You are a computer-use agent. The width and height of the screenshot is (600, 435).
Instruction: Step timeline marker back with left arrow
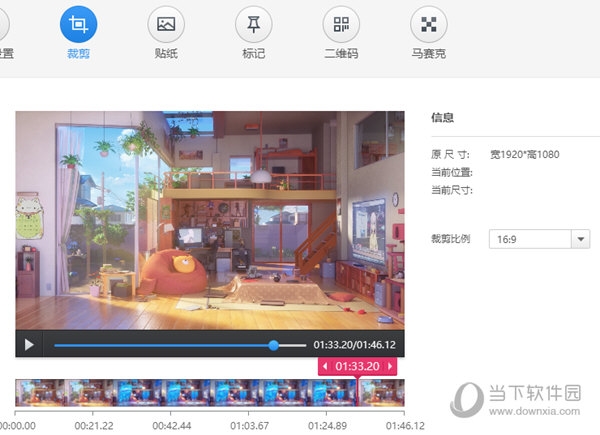[x=325, y=366]
